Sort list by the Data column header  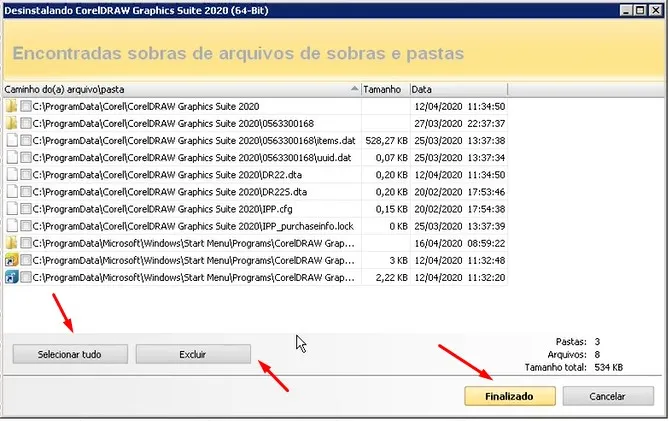pos(458,88)
